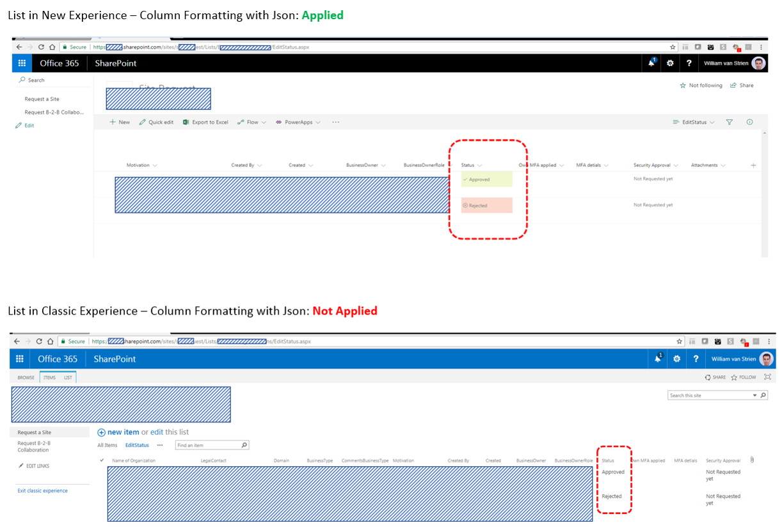Image resolution: width=782 pixels, height=532 pixels.
Task: Open the filter pane funnel icon
Action: click(x=729, y=121)
